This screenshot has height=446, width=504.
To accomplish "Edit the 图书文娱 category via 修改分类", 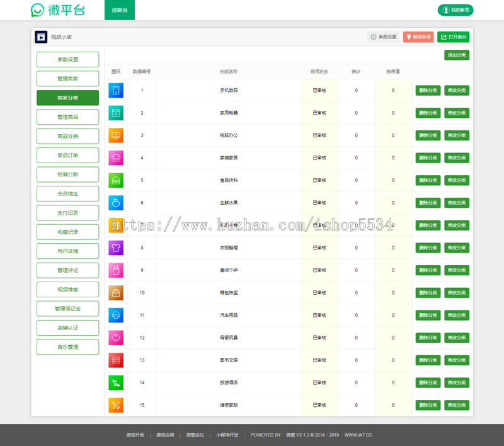I will pyautogui.click(x=457, y=360).
